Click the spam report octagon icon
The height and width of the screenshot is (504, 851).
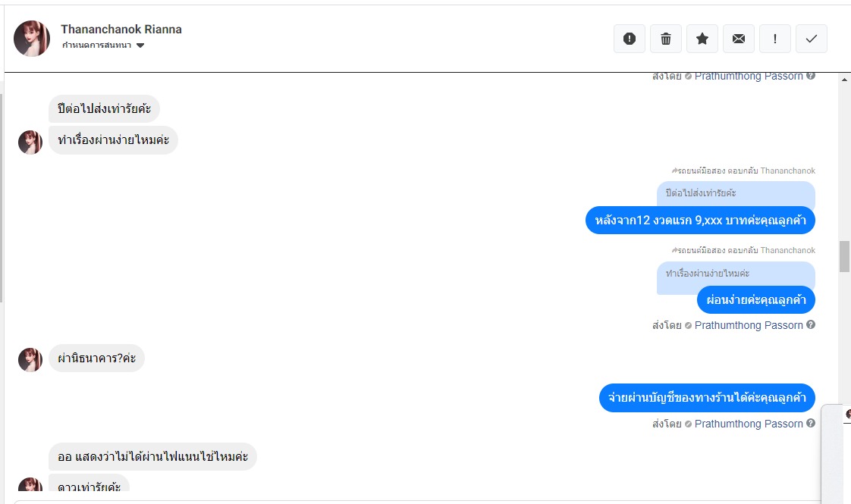tap(630, 39)
